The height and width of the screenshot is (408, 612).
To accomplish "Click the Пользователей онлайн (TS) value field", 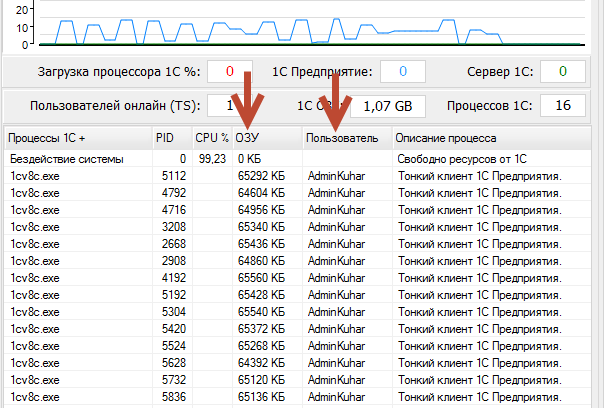I will click(x=226, y=106).
